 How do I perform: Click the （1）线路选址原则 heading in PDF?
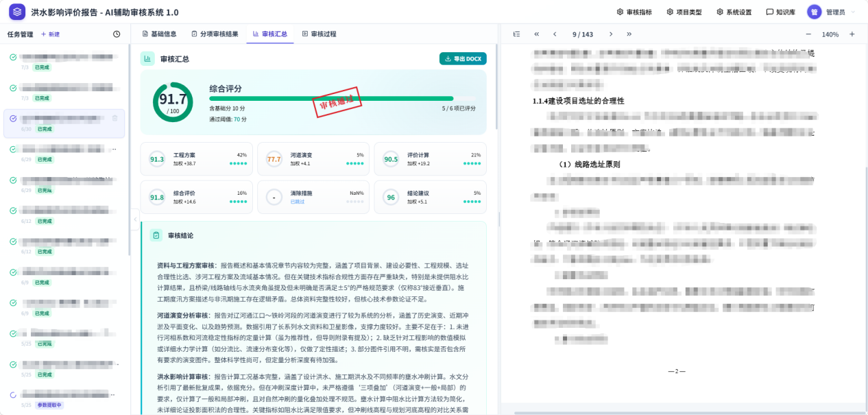click(590, 165)
